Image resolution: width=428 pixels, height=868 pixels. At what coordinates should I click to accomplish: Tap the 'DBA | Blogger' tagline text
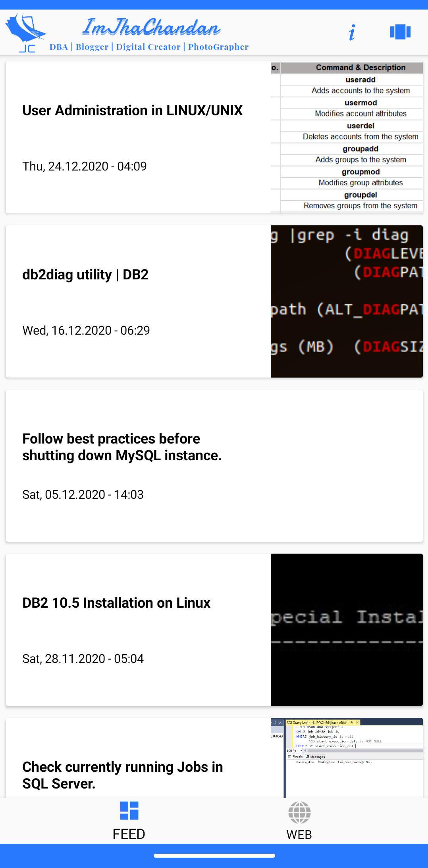pyautogui.click(x=79, y=47)
